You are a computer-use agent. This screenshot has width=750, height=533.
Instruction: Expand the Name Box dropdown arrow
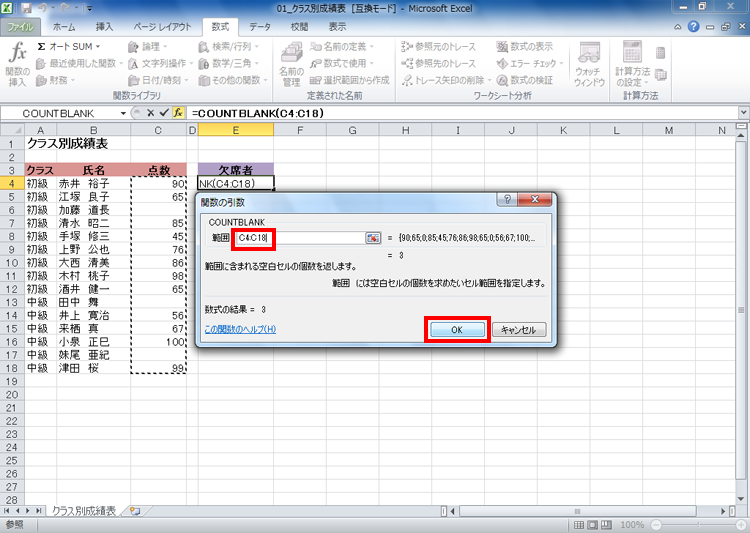[x=123, y=113]
